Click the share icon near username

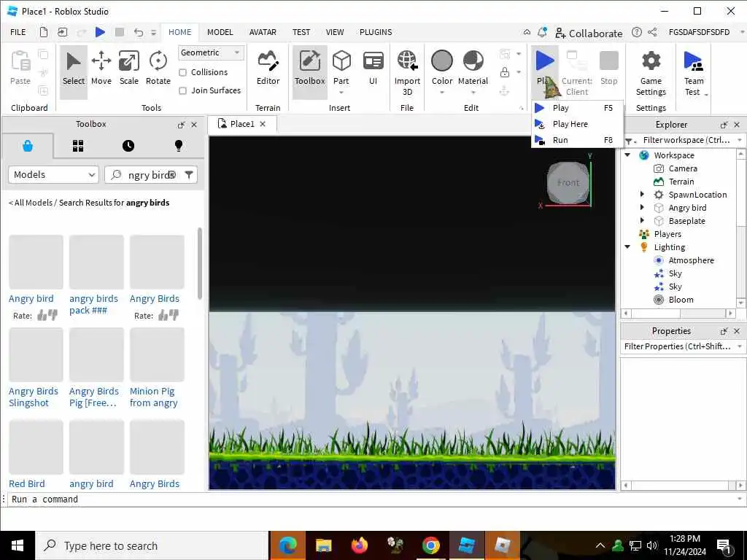click(x=652, y=32)
